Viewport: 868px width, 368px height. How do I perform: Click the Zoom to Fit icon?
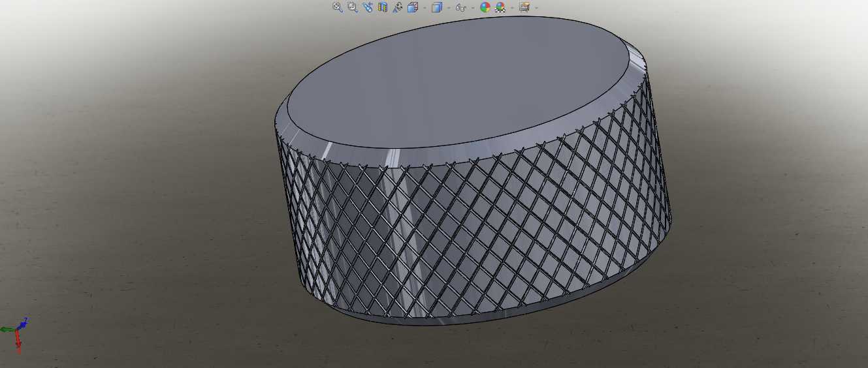click(x=338, y=7)
